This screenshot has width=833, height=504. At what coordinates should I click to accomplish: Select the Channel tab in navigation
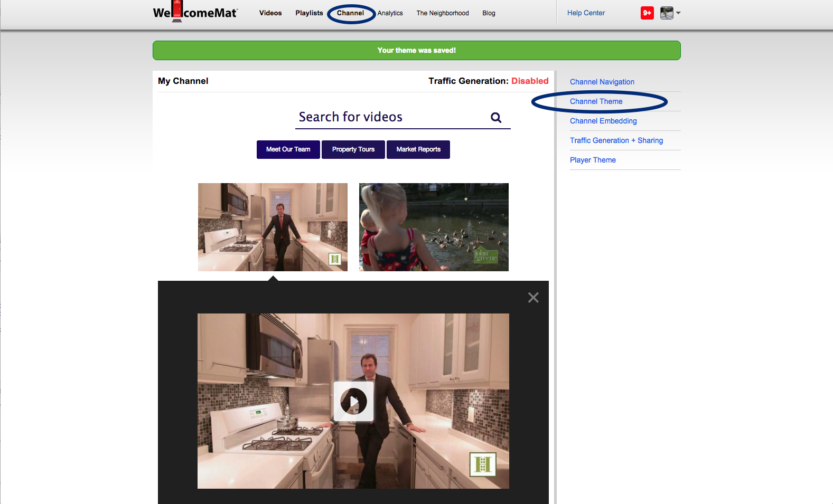click(350, 13)
